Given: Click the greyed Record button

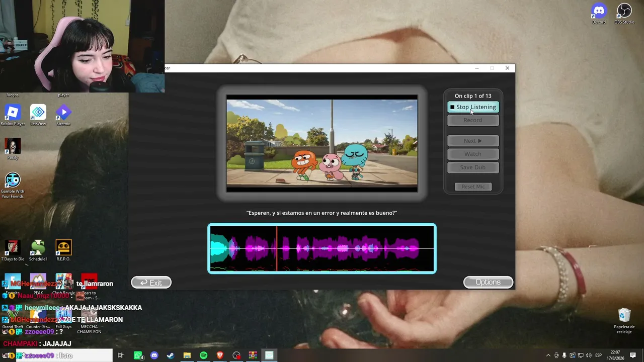Looking at the screenshot, I should click(473, 120).
